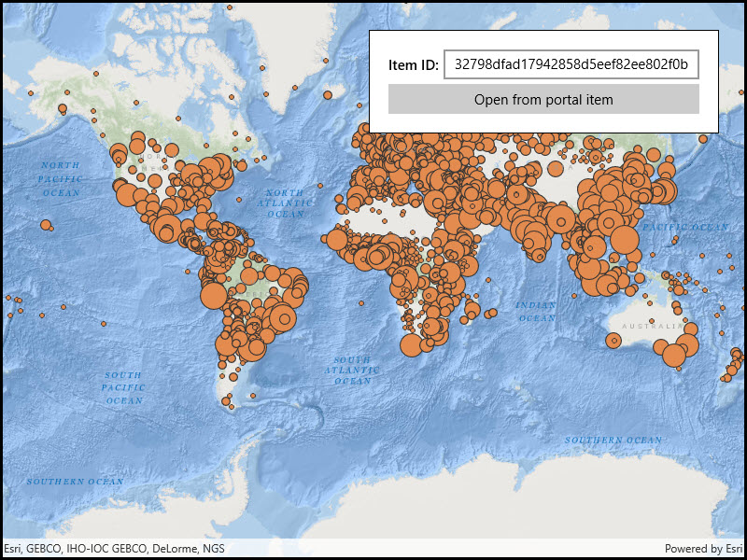Click the lone marker in the South Atlantic

click(361, 302)
